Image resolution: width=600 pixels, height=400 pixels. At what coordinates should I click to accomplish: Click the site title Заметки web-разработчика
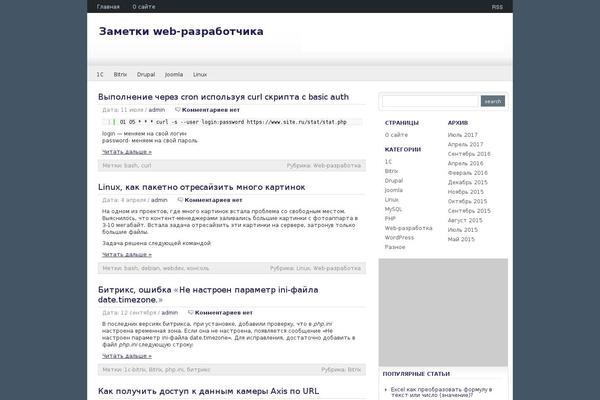click(x=181, y=31)
